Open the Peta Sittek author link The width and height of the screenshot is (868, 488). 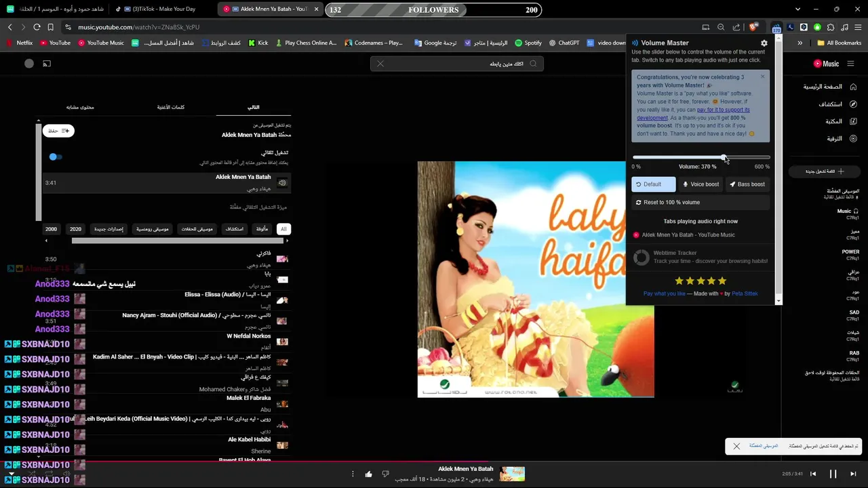pos(745,293)
